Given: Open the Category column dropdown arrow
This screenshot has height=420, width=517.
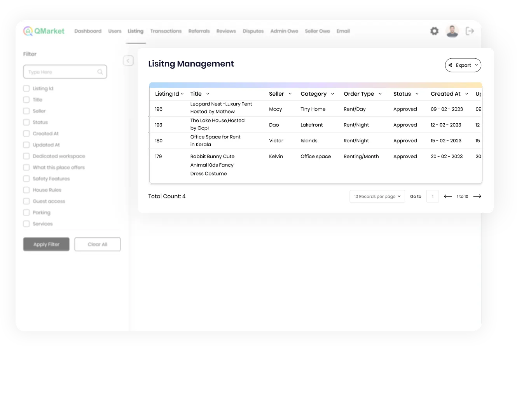Looking at the screenshot, I should point(332,94).
